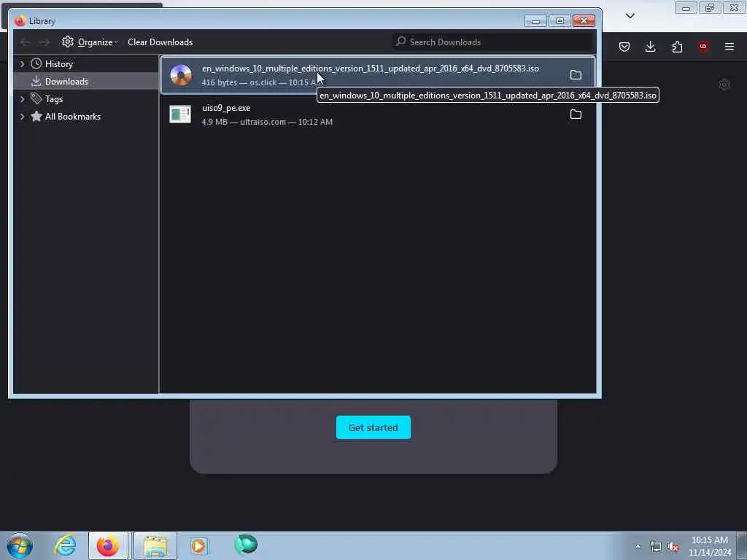Select the uiso9_pe.exe download entry

(x=378, y=114)
